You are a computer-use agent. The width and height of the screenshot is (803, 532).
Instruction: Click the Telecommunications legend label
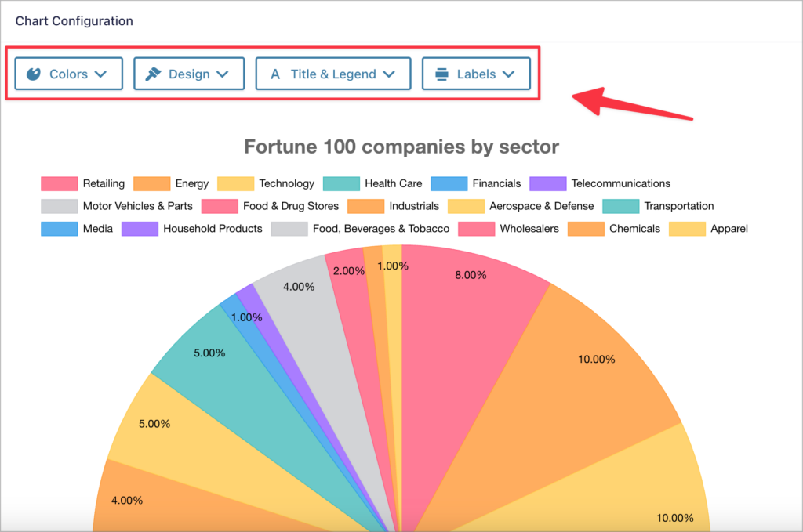621,183
